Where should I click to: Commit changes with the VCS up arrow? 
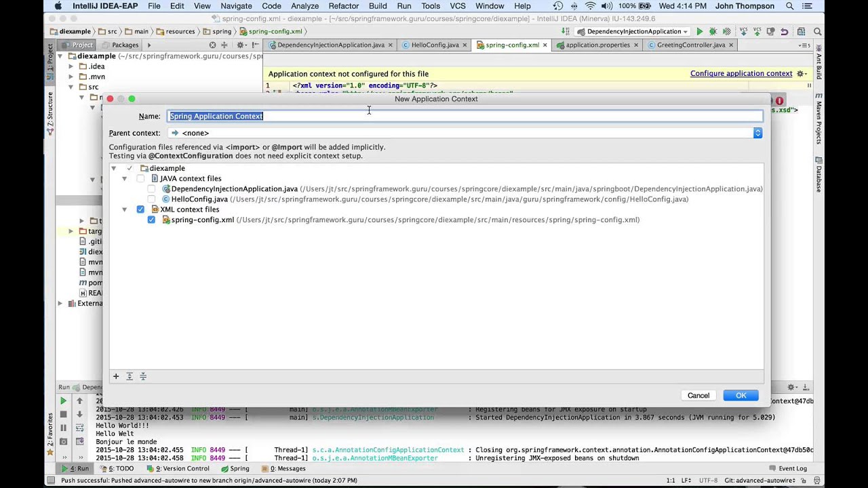pyautogui.click(x=757, y=32)
